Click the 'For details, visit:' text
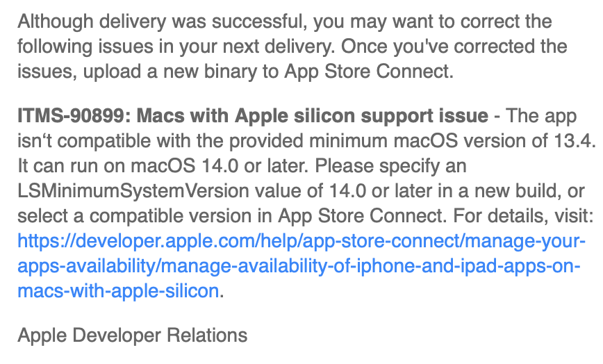 (523, 216)
